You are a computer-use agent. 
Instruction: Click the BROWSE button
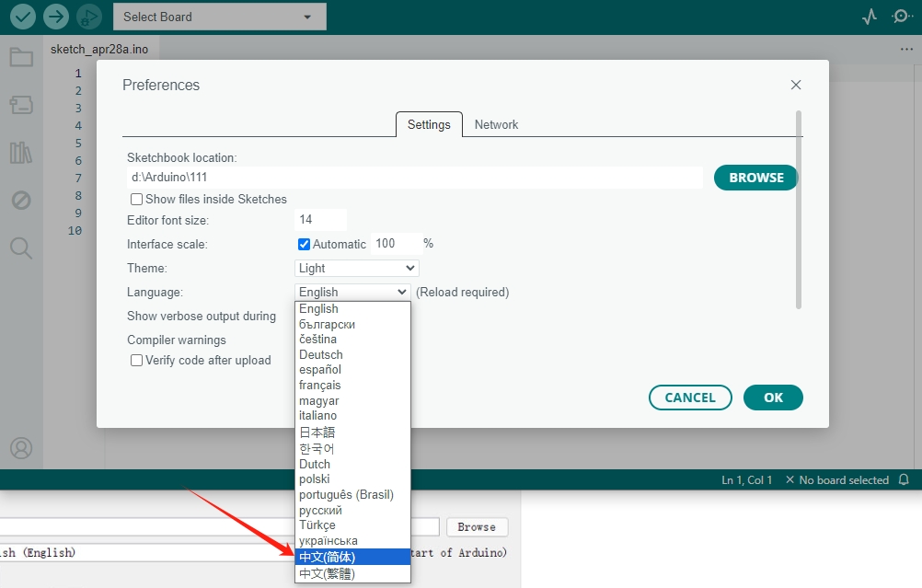tap(755, 178)
